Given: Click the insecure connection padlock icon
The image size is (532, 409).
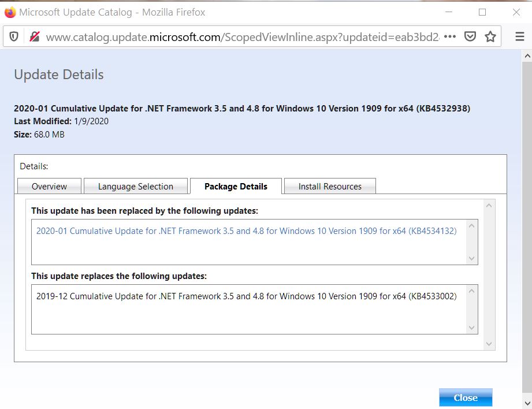Looking at the screenshot, I should click(x=35, y=36).
